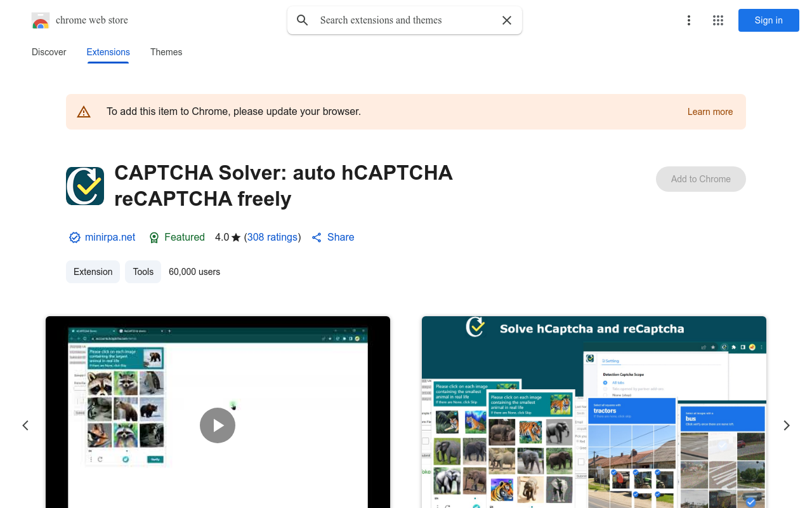Open the Solve hCaptcha and reCaptcha screenshot
The image size is (812, 508).
(594, 412)
